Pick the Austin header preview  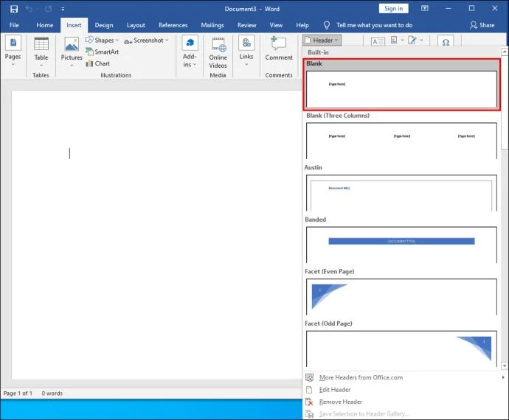tap(401, 192)
